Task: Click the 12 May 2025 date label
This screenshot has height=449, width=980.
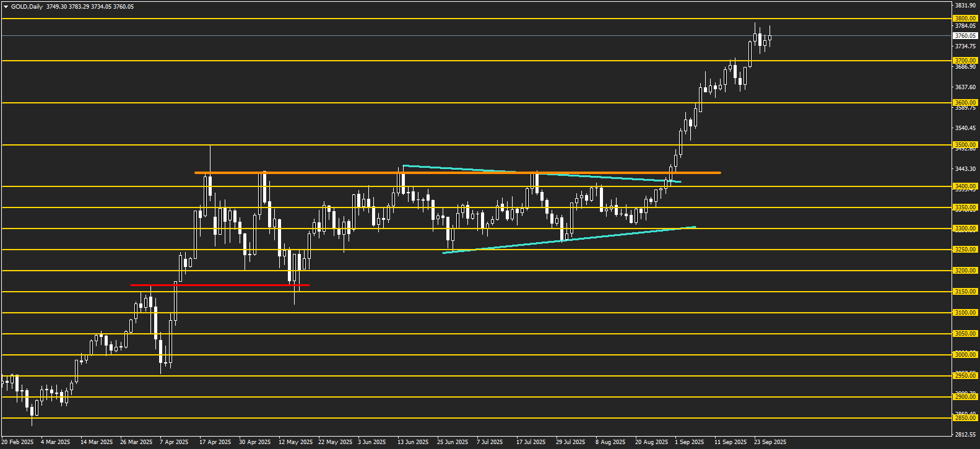Action: point(295,442)
